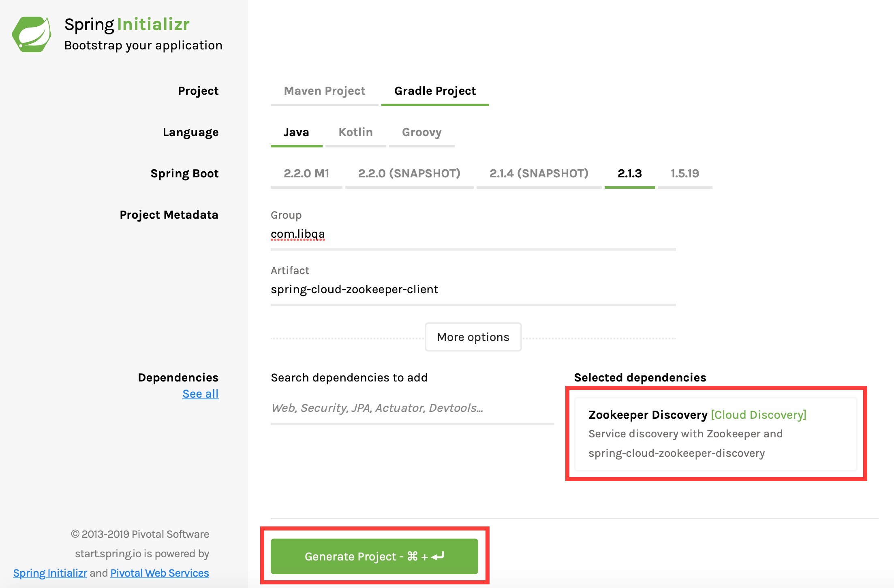This screenshot has width=894, height=588.
Task: Click the "Spring Boot" section label
Action: 184,174
